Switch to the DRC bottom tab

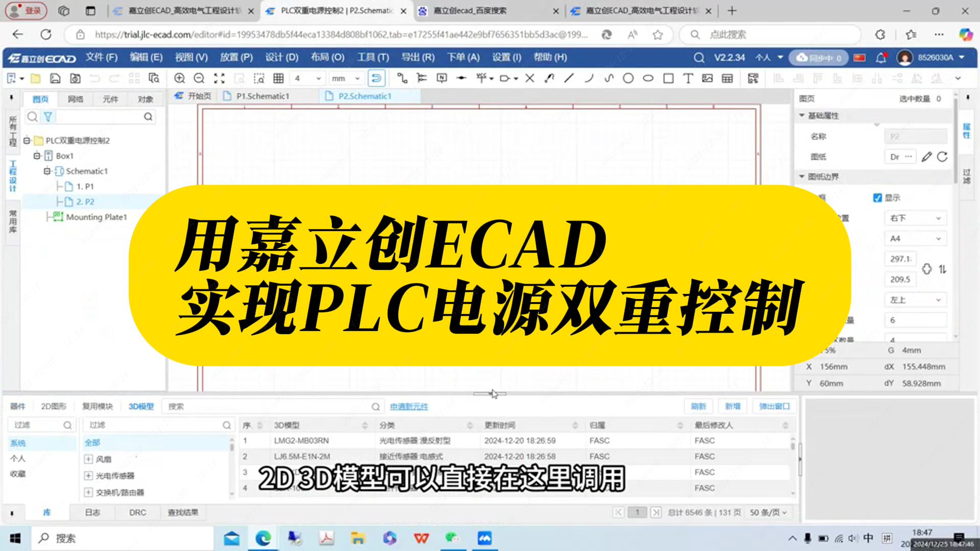(137, 512)
